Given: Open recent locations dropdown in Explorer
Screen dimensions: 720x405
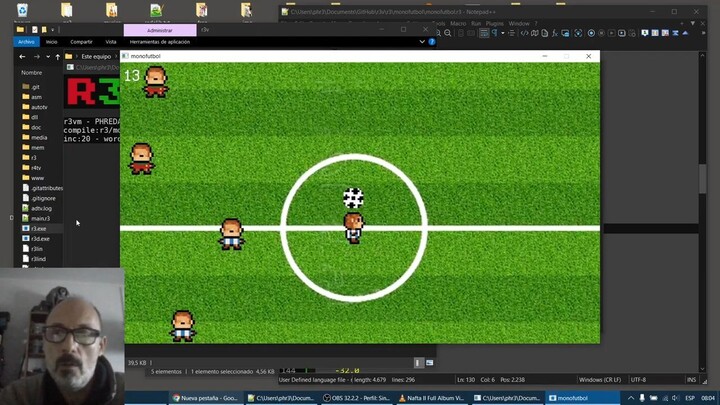Looking at the screenshot, I should [x=48, y=56].
